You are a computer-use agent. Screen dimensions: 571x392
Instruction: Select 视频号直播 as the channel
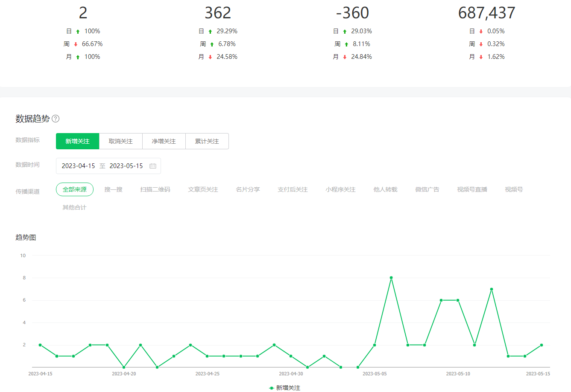(472, 189)
